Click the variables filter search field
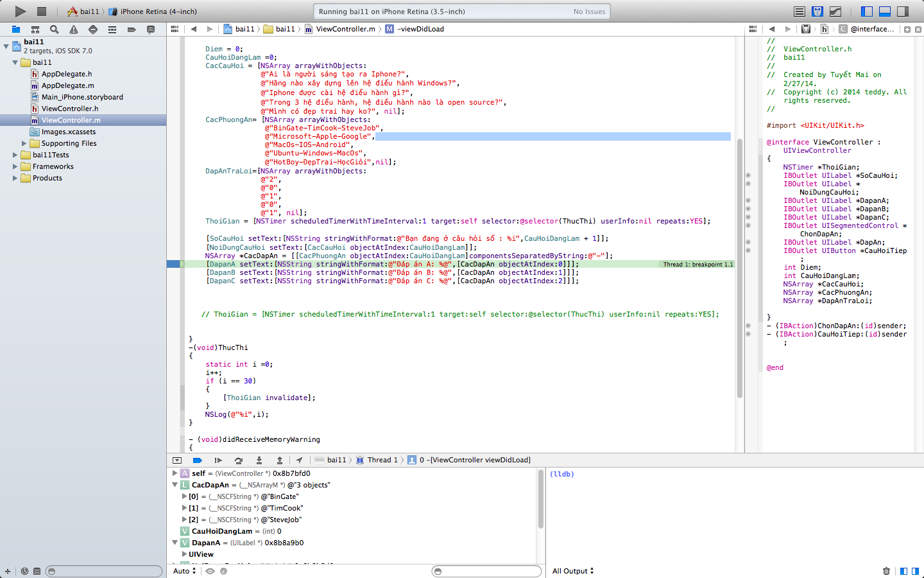This screenshot has width=924, height=578. click(486, 571)
